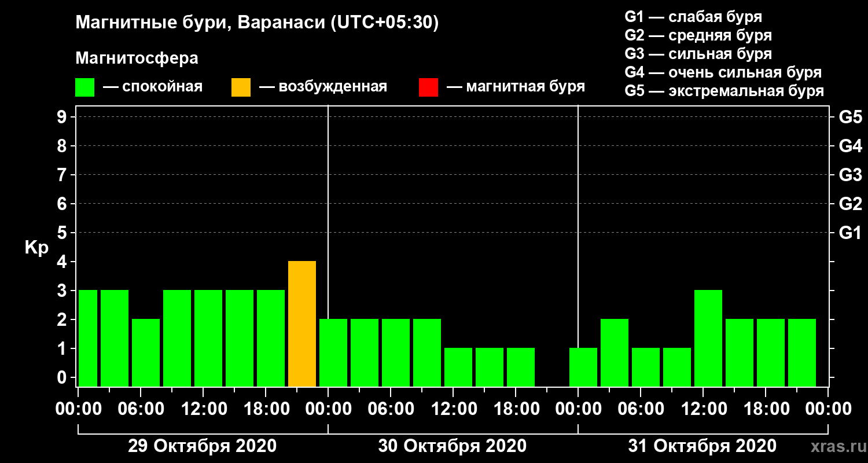Click the first 12:00 time tick label
Image resolution: width=868 pixels, height=463 pixels.
[x=203, y=409]
